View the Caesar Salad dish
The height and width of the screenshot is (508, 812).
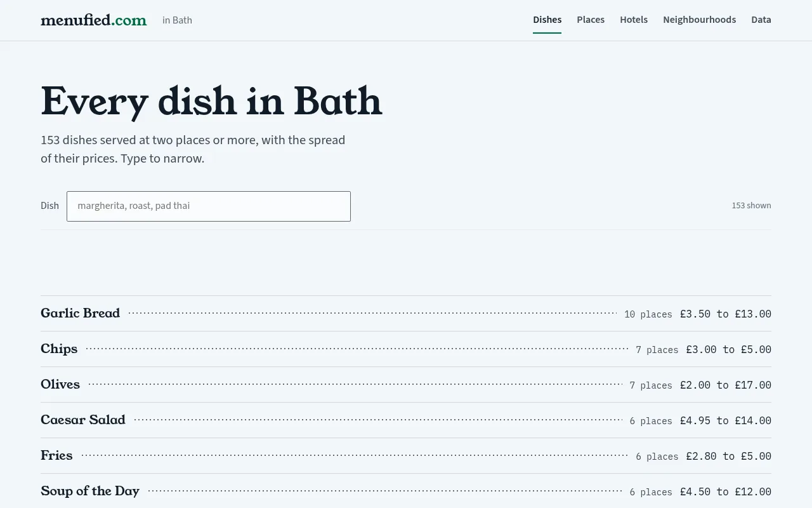pos(406,420)
